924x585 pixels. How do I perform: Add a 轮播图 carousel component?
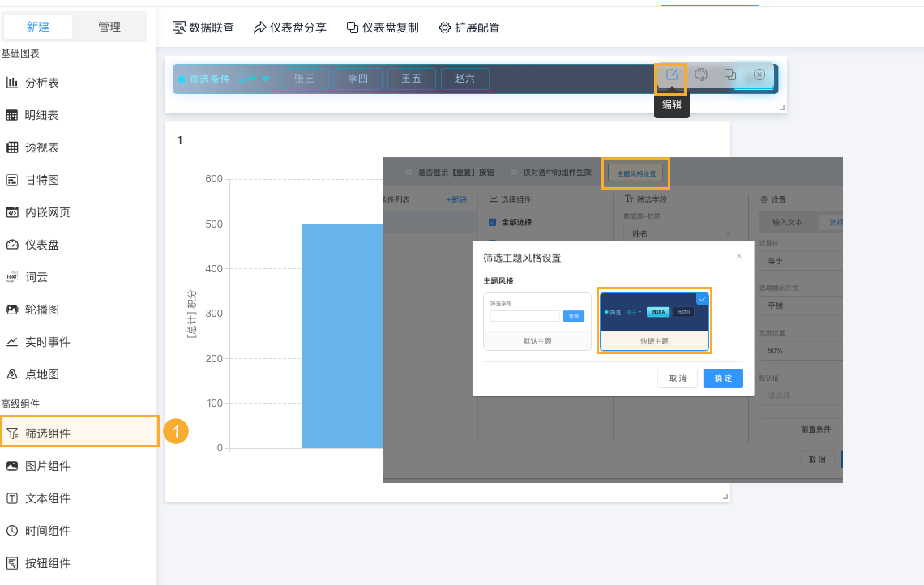point(33,310)
